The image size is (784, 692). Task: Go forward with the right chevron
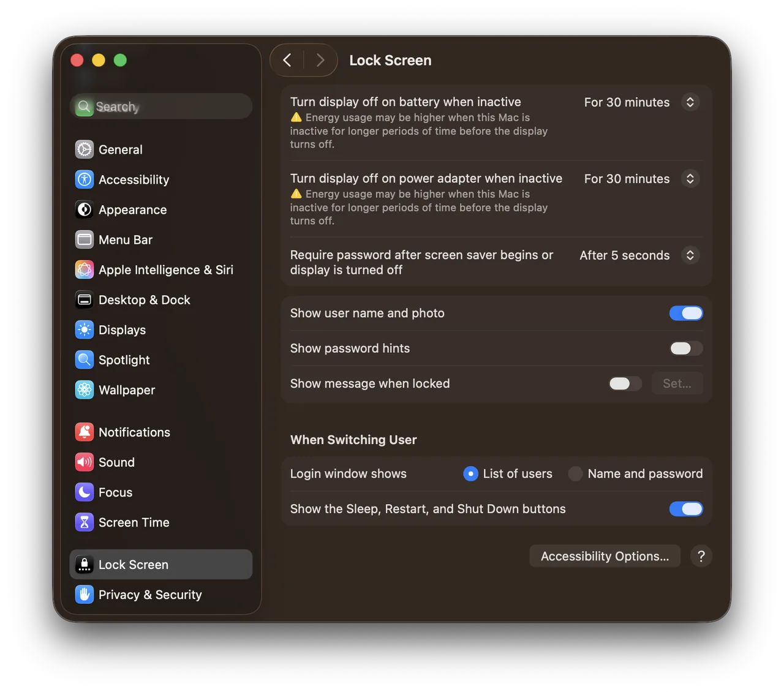point(320,60)
